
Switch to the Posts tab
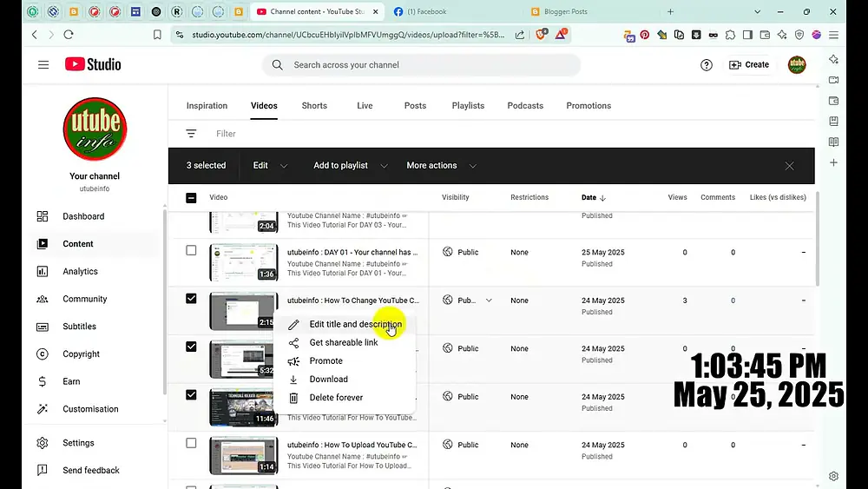(415, 106)
